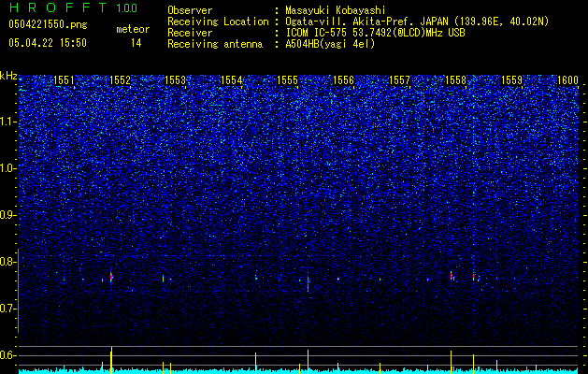Click the 'Receiver' field label
The width and height of the screenshot is (588, 374).
coord(190,33)
